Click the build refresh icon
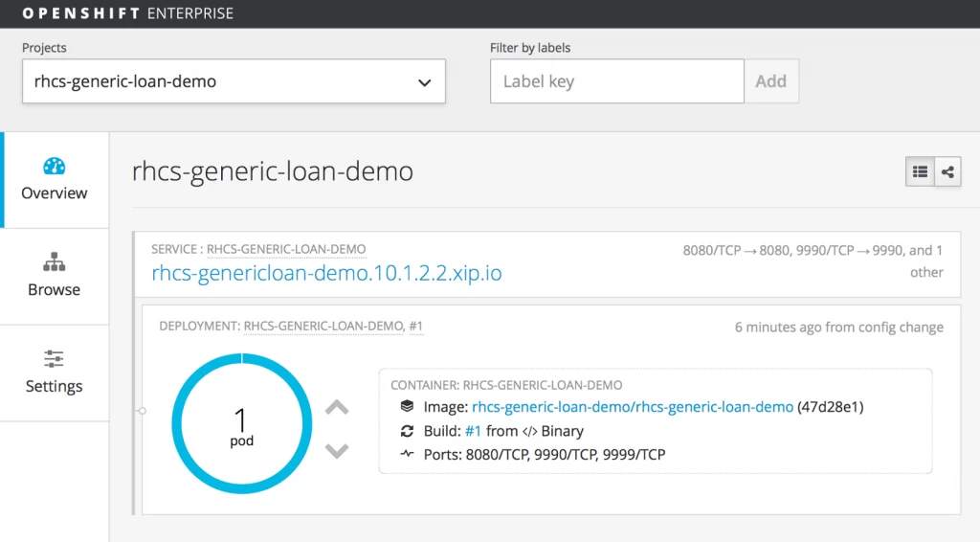 click(407, 431)
